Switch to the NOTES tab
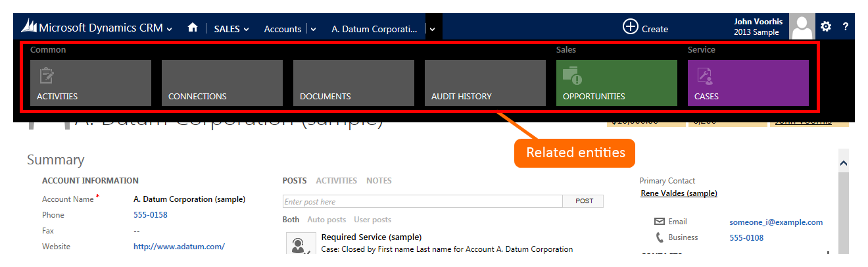868x267 pixels. click(379, 180)
